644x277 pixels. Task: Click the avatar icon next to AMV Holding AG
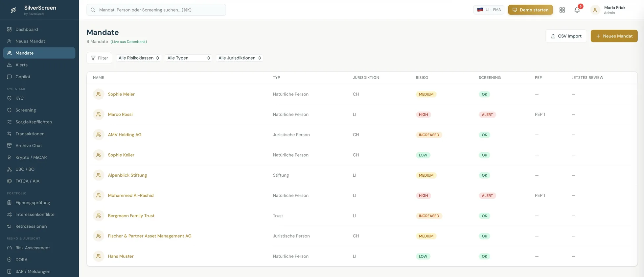[99, 135]
